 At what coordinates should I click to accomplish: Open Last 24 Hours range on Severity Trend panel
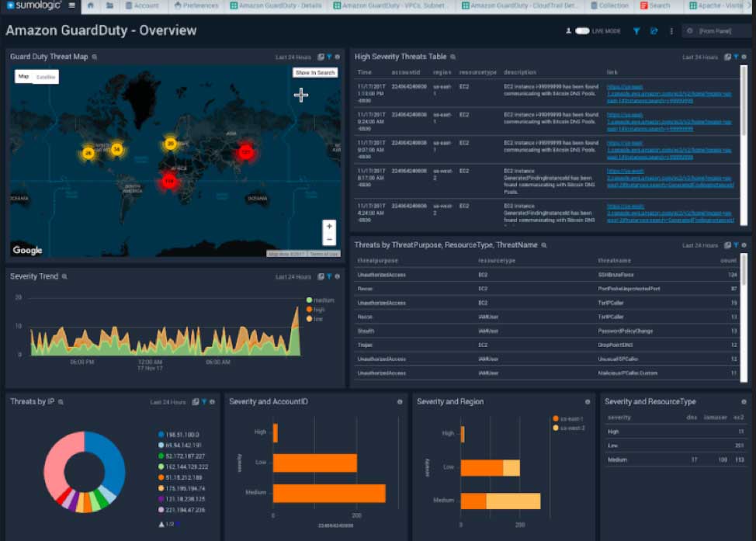pos(293,277)
